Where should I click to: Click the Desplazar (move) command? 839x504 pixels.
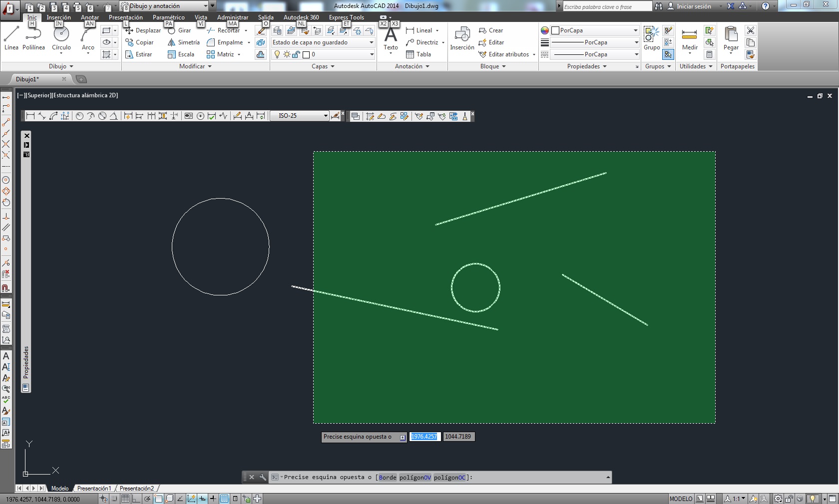pos(143,30)
